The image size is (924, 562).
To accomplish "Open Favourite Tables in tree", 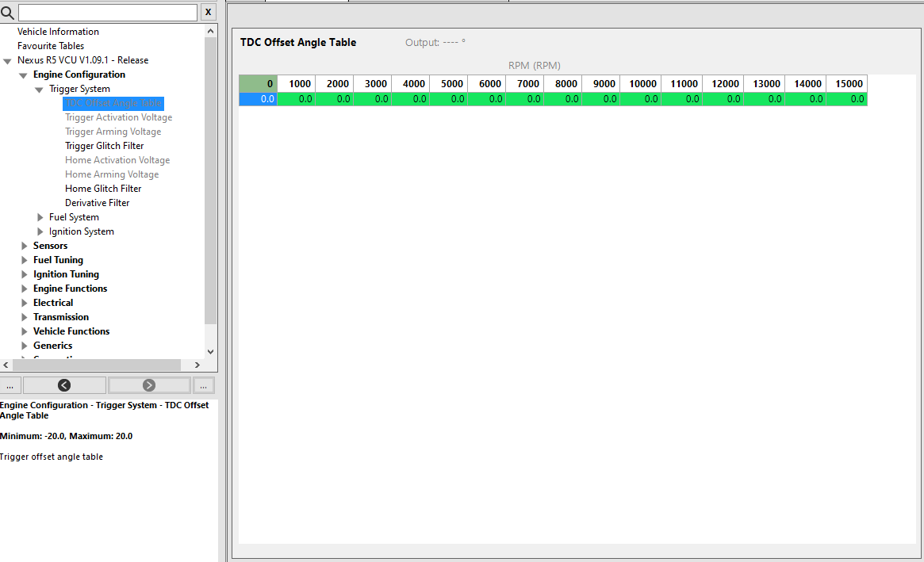I will click(51, 46).
